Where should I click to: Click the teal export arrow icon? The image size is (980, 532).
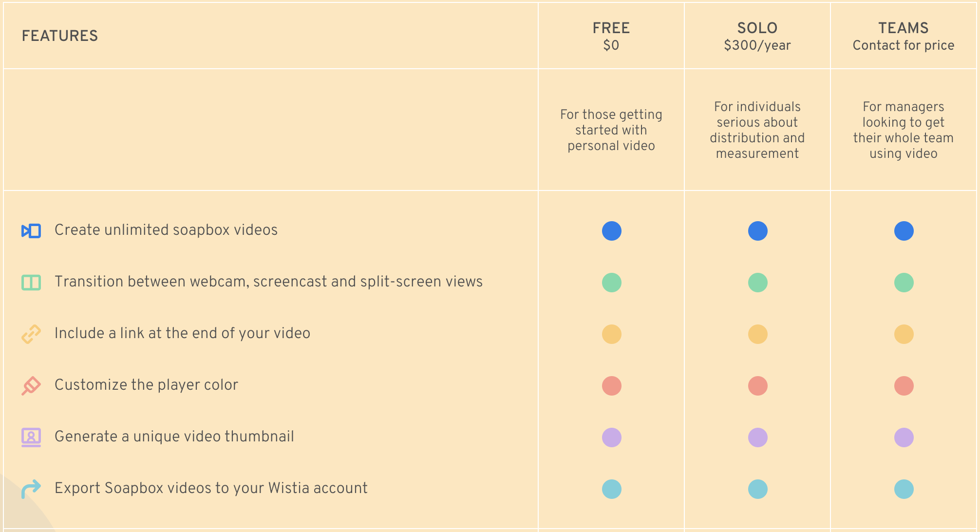(x=31, y=489)
